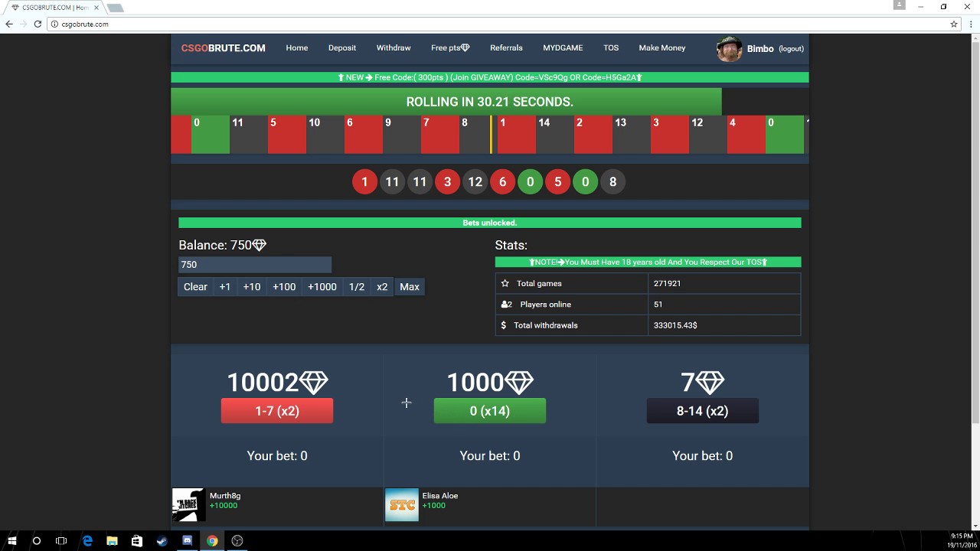The height and width of the screenshot is (551, 980).
Task: Click Elisa Aloe's +1000 bet entry
Action: pos(434,505)
